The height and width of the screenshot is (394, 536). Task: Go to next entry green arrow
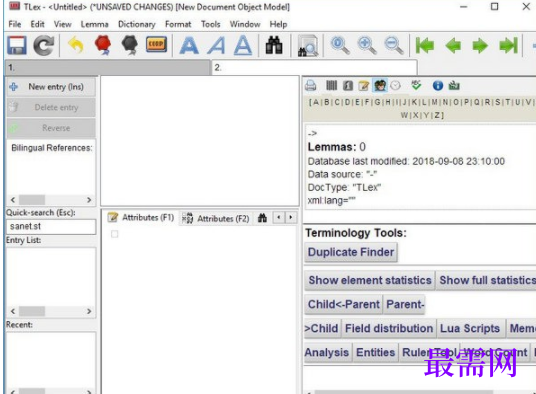480,45
